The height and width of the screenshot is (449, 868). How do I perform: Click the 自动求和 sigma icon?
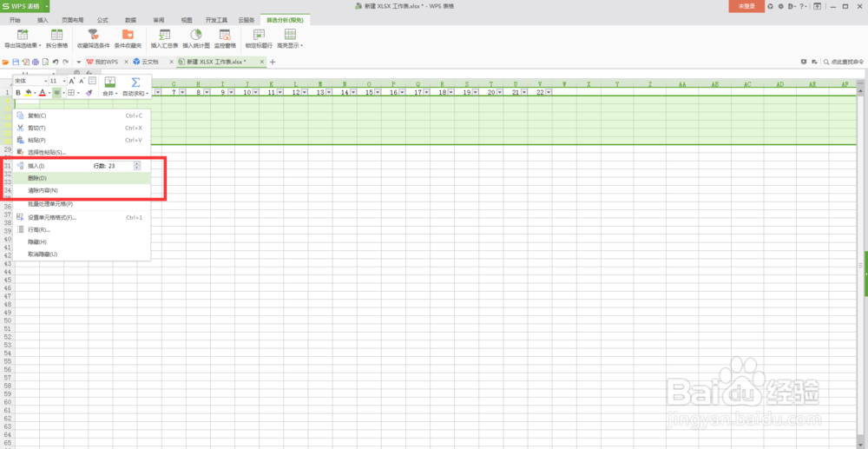tap(135, 82)
